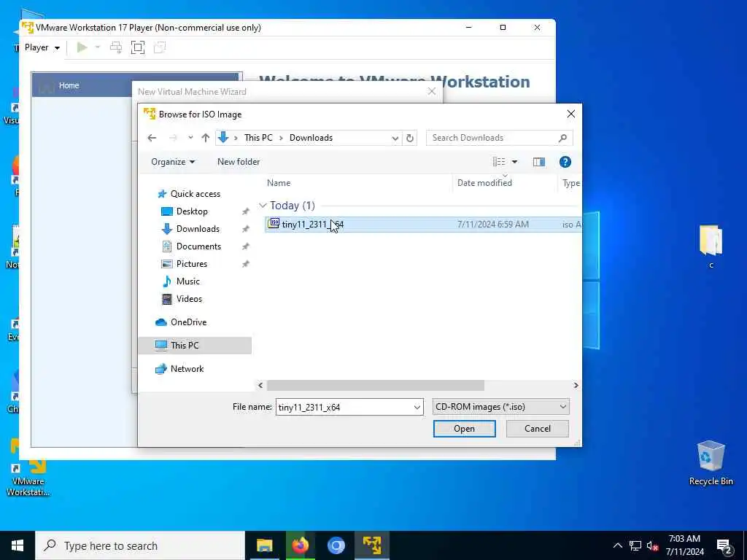This screenshot has width=747, height=560.
Task: Open Pictures in the navigation pane
Action: tap(191, 264)
